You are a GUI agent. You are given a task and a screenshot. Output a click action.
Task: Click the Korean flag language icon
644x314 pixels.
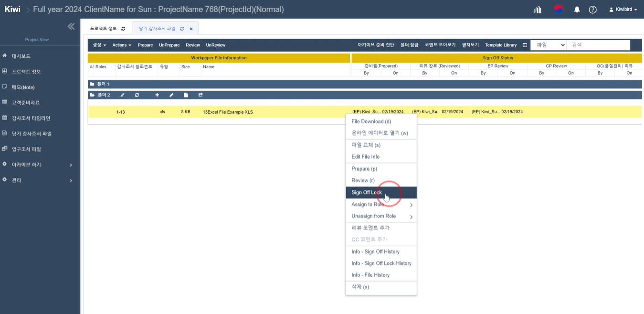coord(558,10)
